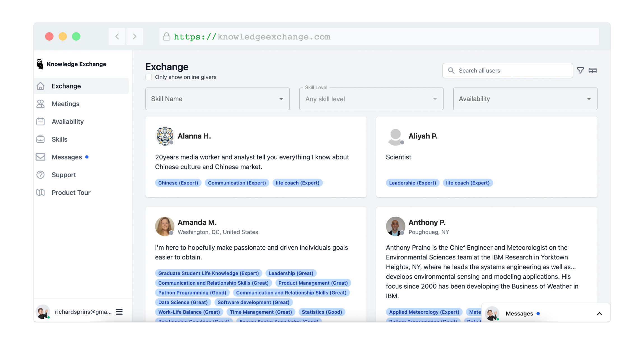Click the Exchange sidebar icon
Screen dimensions: 644x344
pos(41,86)
